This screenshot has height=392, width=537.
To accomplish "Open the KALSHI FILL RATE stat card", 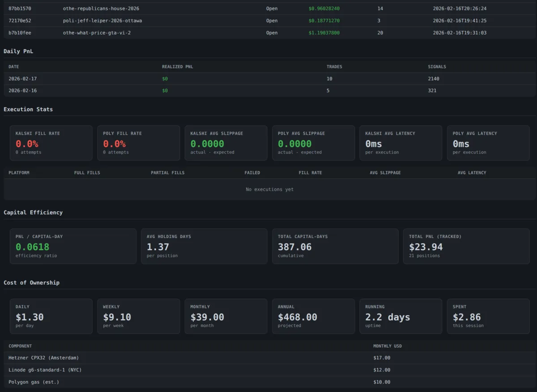I will pyautogui.click(x=51, y=143).
